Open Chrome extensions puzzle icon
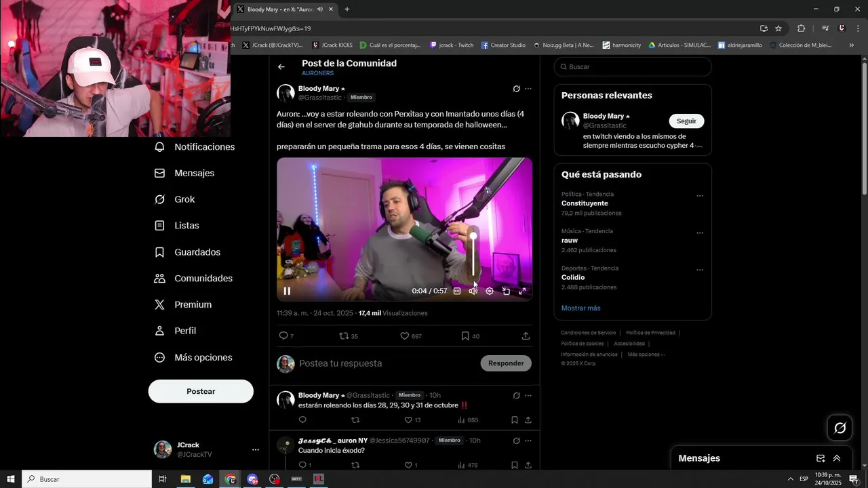This screenshot has width=868, height=488. tap(801, 28)
